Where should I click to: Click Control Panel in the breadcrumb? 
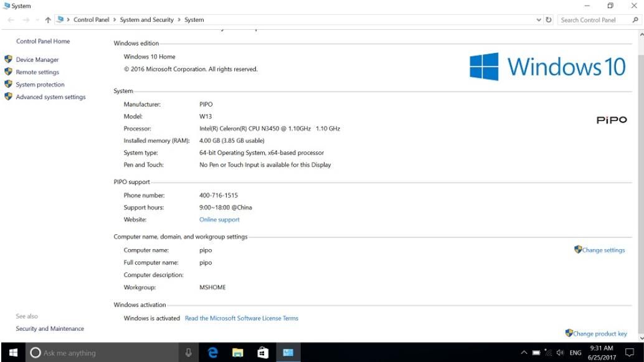coord(91,20)
